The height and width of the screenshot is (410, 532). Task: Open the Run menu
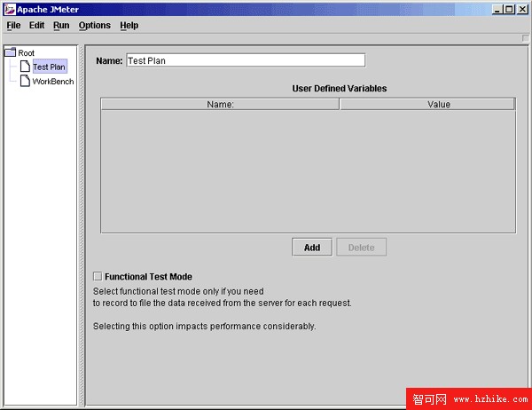[x=61, y=26]
